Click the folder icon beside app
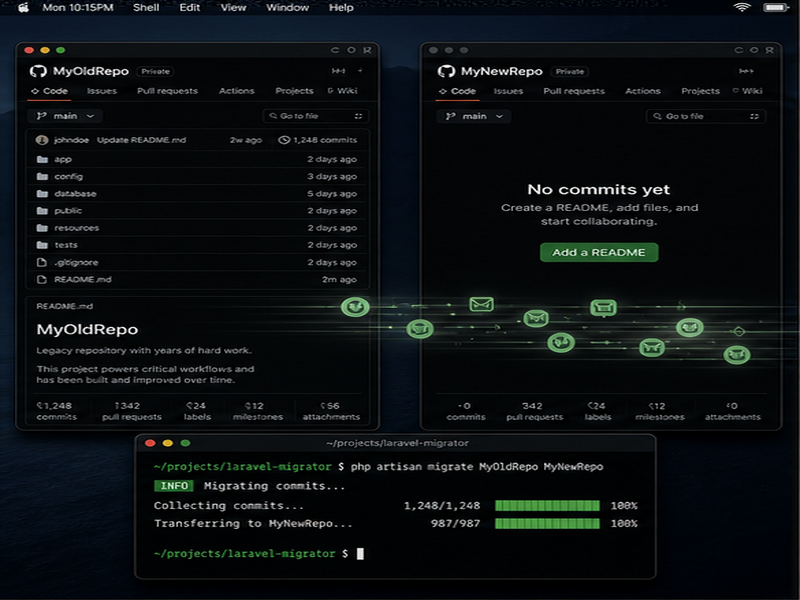This screenshot has height=600, width=800. (x=42, y=159)
